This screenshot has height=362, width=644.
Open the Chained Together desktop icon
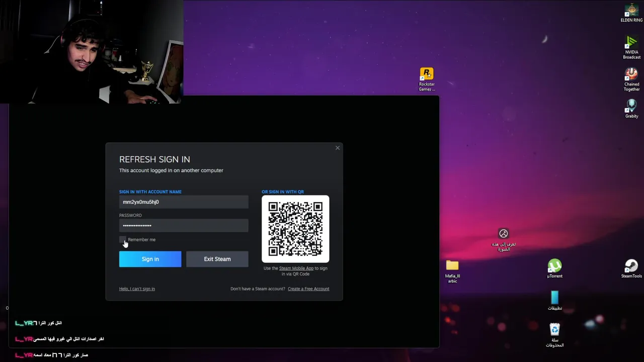pos(631,79)
